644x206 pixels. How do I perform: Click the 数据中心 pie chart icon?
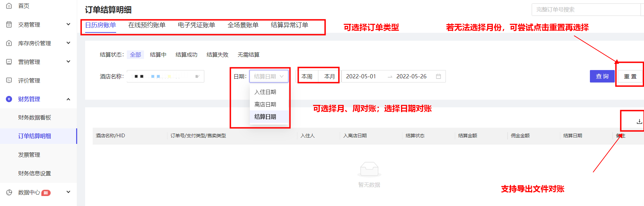[9, 192]
